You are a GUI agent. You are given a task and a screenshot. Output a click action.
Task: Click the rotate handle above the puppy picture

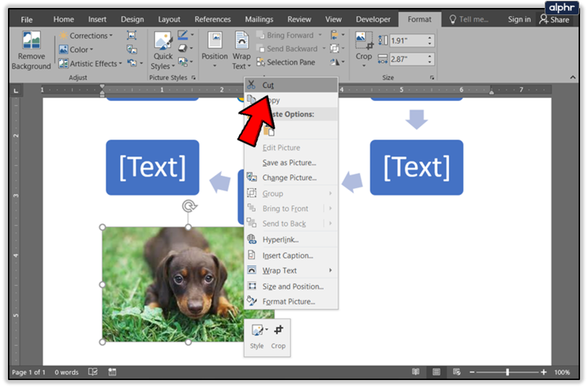[x=189, y=207]
